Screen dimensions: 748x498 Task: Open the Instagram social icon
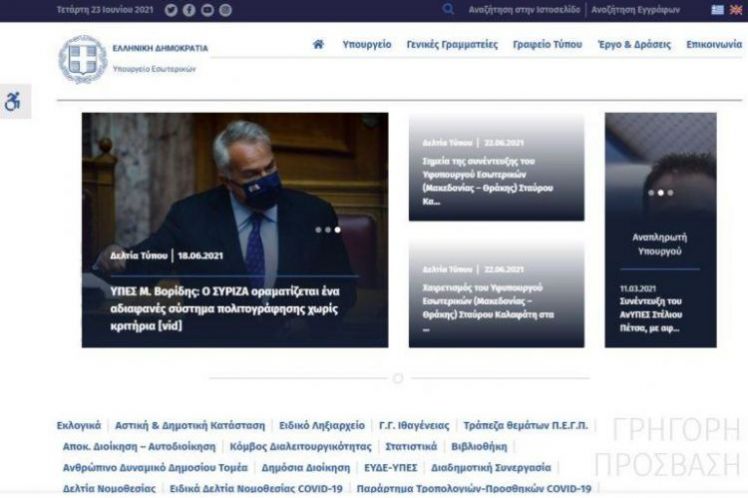[x=225, y=10]
